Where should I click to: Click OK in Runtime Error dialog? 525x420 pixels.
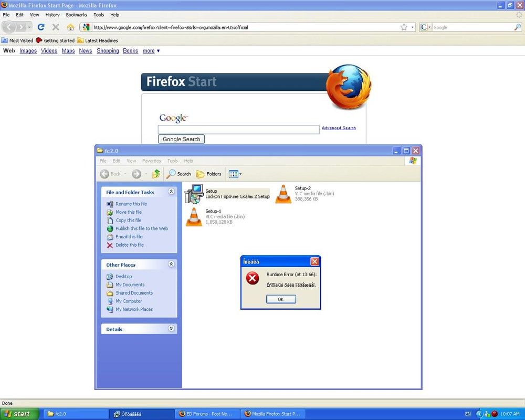pos(281,299)
